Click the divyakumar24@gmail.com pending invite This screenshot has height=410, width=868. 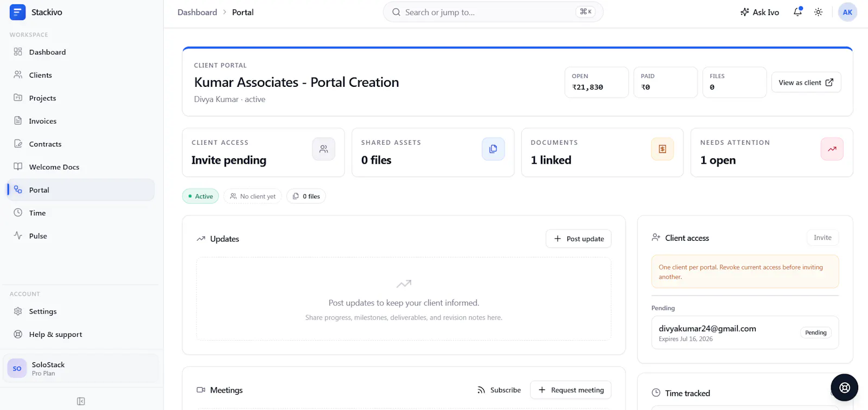[x=745, y=332]
